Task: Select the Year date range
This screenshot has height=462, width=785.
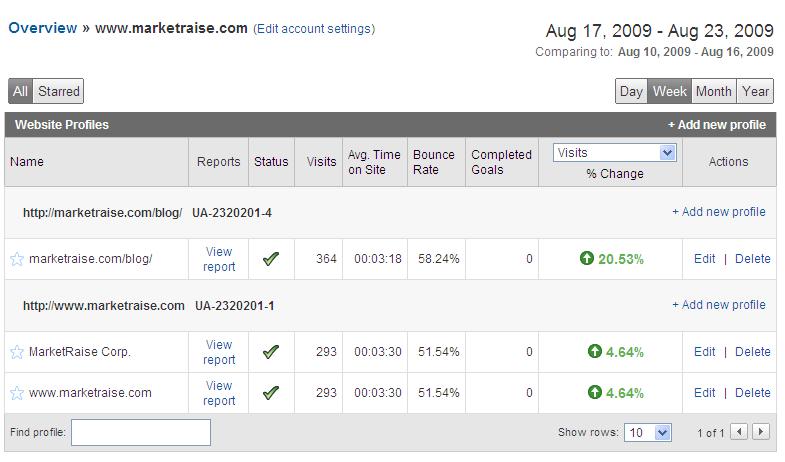Action: 755,92
